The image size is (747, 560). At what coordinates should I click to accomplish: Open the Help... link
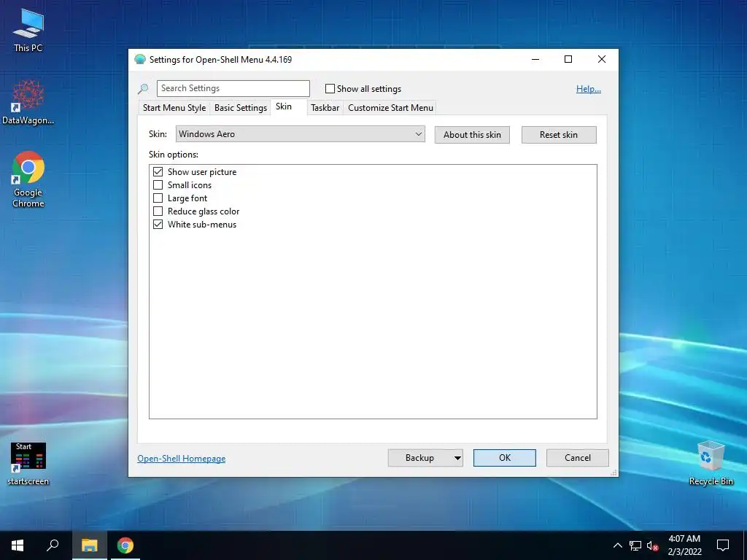pyautogui.click(x=589, y=89)
